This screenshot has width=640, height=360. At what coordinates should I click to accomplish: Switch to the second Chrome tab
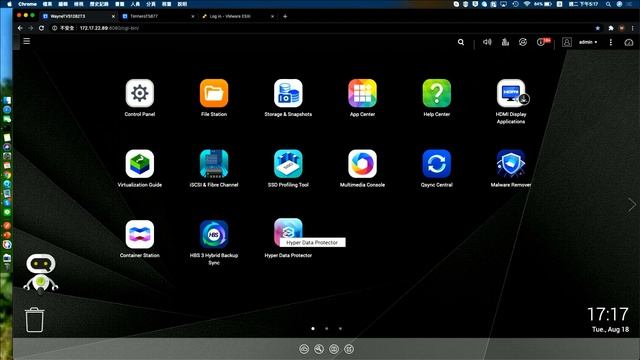pyautogui.click(x=157, y=16)
